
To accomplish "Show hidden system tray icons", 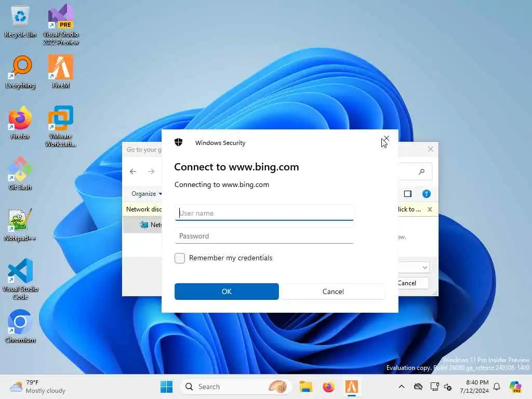I will (402, 387).
